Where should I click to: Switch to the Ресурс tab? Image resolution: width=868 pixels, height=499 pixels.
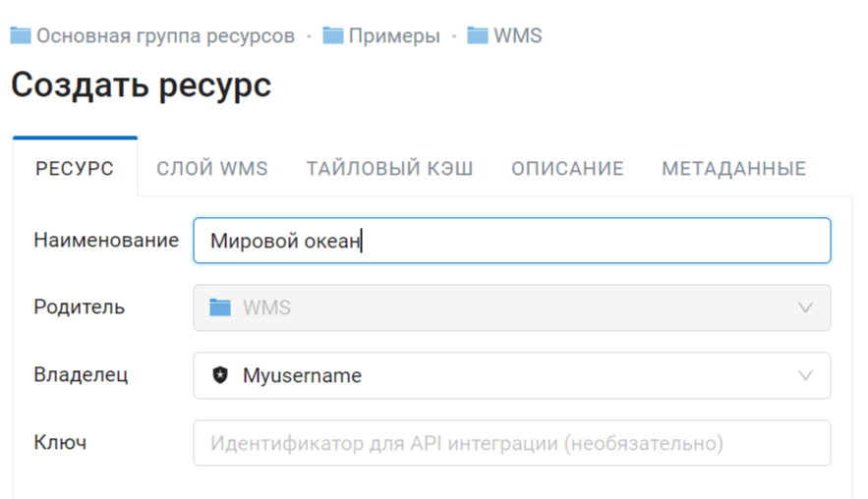[x=75, y=168]
